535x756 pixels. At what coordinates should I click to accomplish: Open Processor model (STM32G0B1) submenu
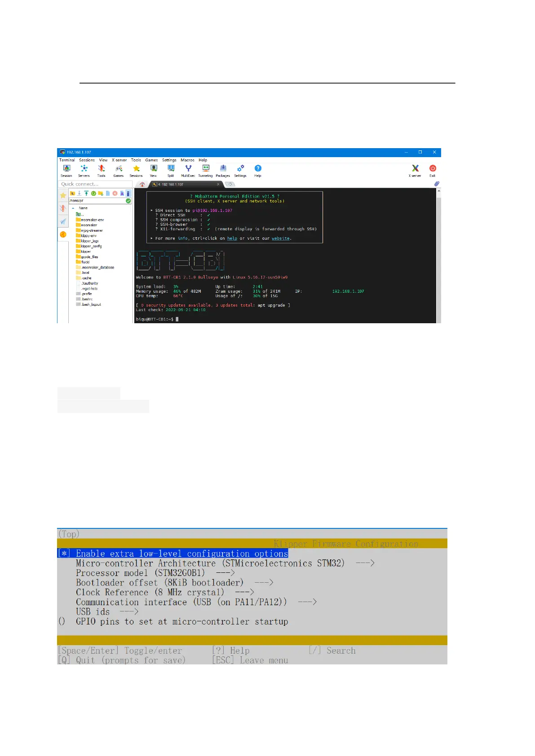pos(155,573)
